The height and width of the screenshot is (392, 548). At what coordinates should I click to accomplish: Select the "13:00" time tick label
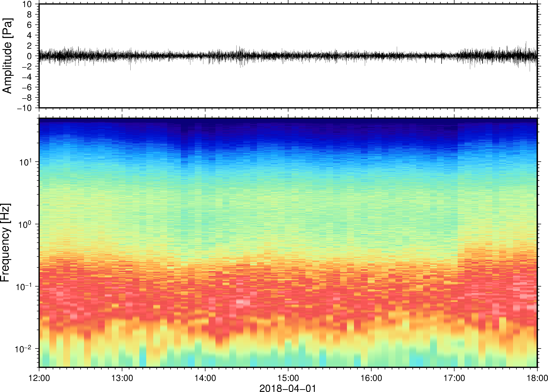122,378
